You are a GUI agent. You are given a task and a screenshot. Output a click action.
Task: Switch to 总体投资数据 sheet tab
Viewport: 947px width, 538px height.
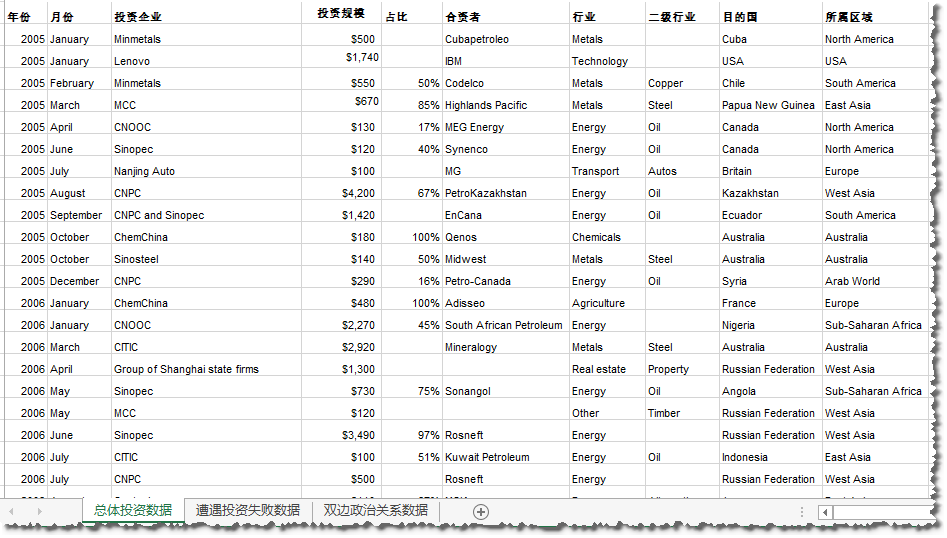tap(133, 510)
